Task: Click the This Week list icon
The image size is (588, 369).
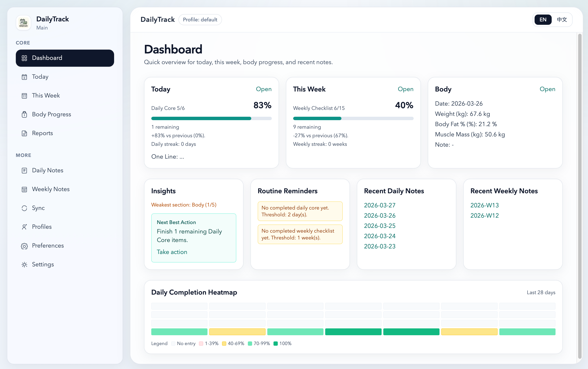Action: click(x=25, y=96)
